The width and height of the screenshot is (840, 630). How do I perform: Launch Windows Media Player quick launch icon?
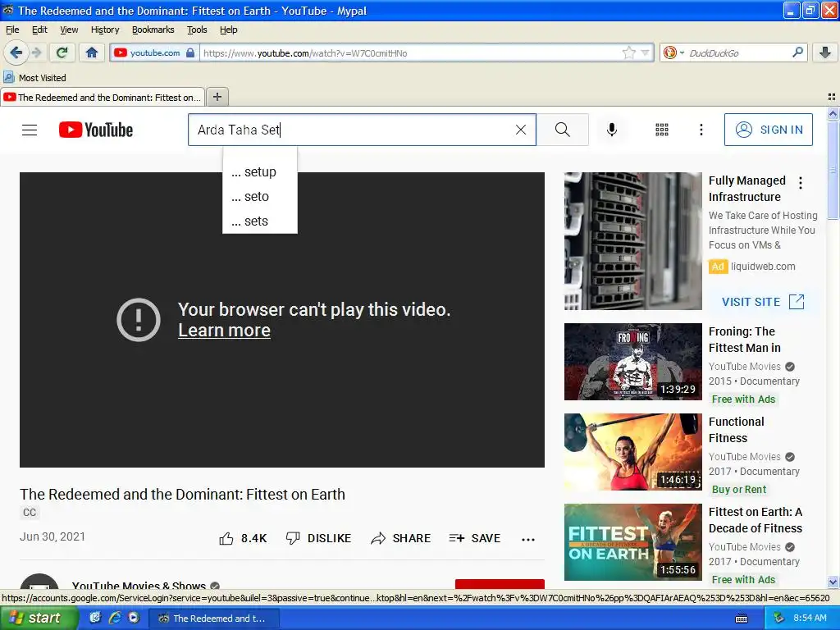point(134,618)
